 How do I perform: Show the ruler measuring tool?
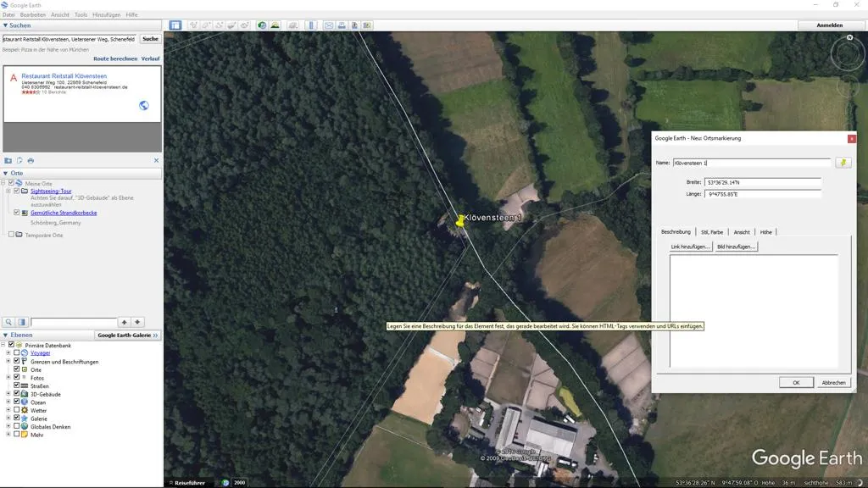coord(310,25)
